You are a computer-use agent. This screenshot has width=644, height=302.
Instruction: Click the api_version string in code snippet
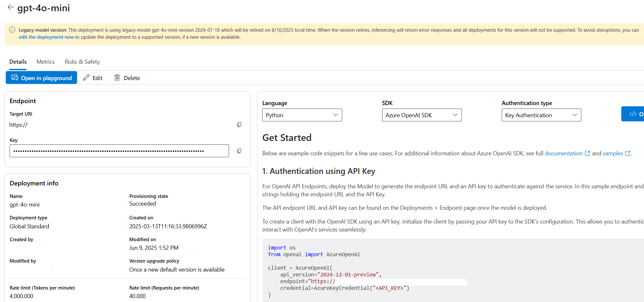(348, 274)
